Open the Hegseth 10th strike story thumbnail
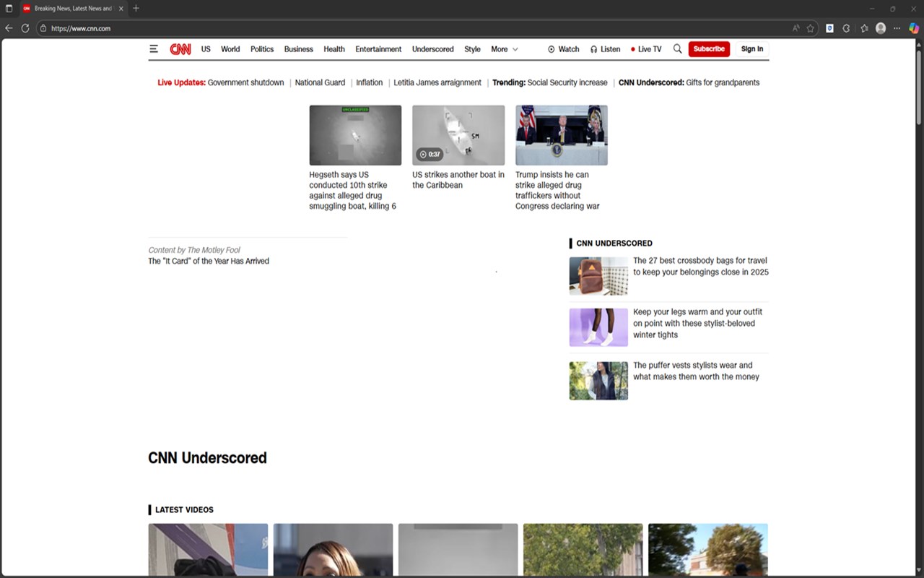 tap(355, 135)
